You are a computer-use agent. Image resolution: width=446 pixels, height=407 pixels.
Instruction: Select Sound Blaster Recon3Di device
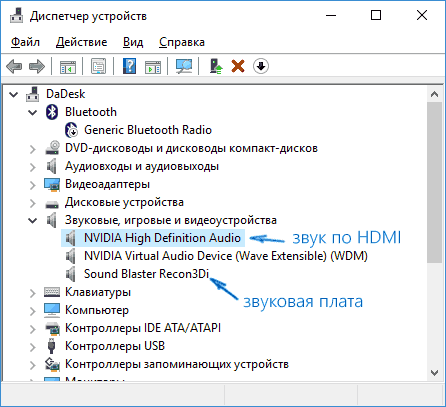(x=146, y=274)
